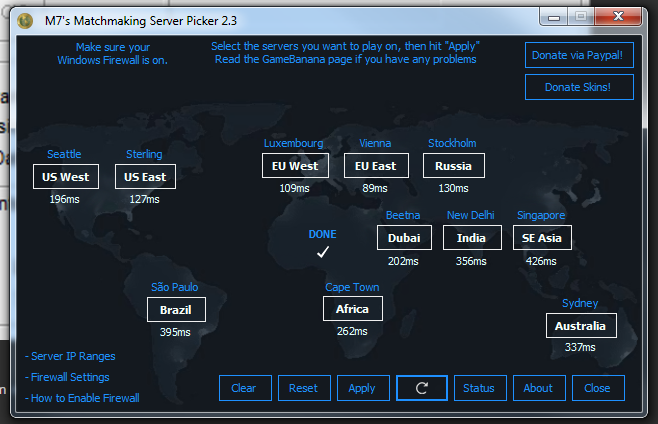Toggle the Africa server

coord(352,309)
